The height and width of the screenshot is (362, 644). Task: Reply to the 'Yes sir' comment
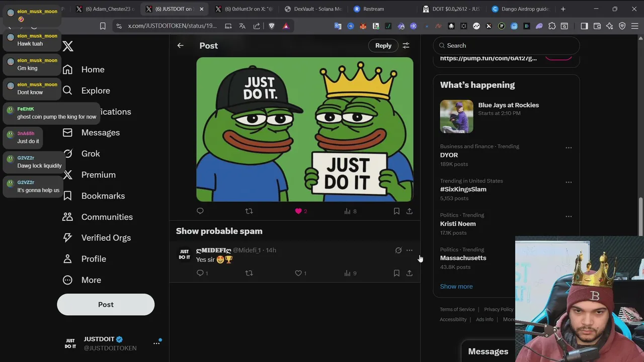click(x=202, y=273)
